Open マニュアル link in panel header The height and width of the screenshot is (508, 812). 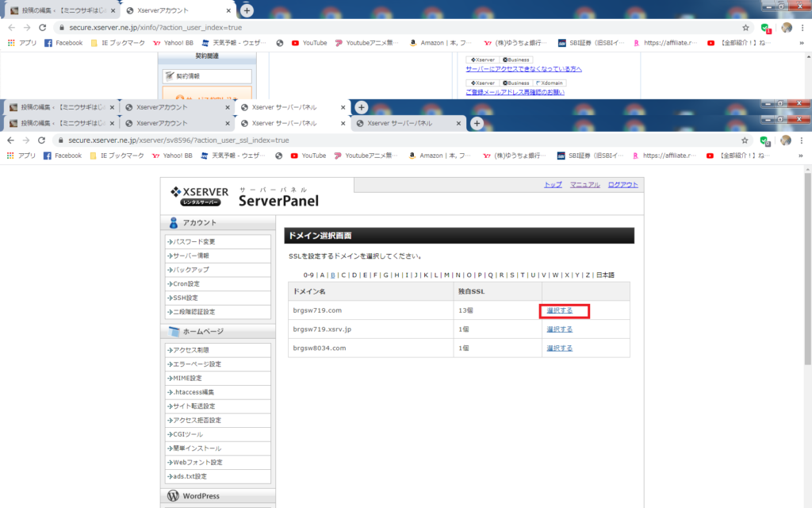[x=584, y=184]
